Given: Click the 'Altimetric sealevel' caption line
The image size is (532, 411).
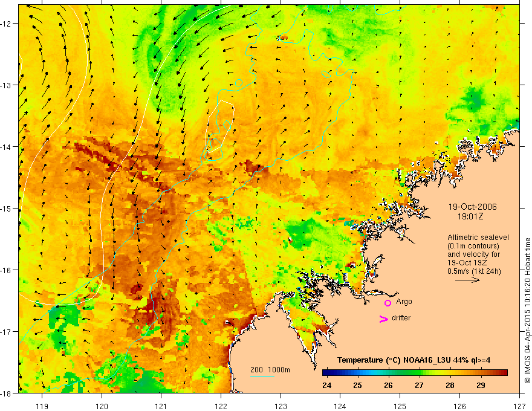Looking at the screenshot, I should [478, 238].
